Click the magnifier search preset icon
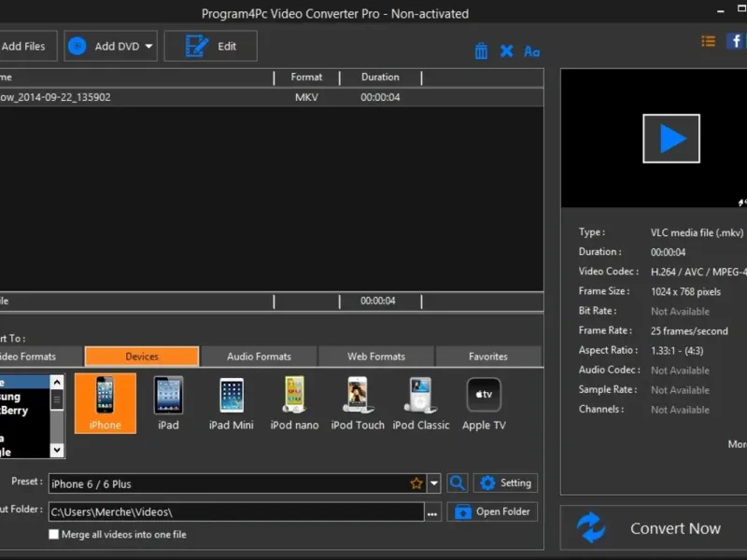The width and height of the screenshot is (747, 560). [458, 483]
